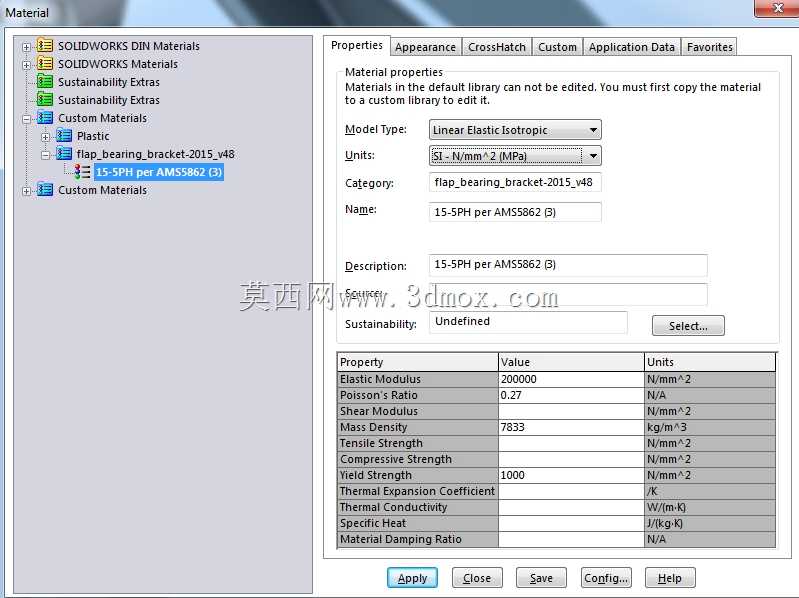Collapse the upper Custom Materials node
799x598 pixels.
tap(26, 119)
